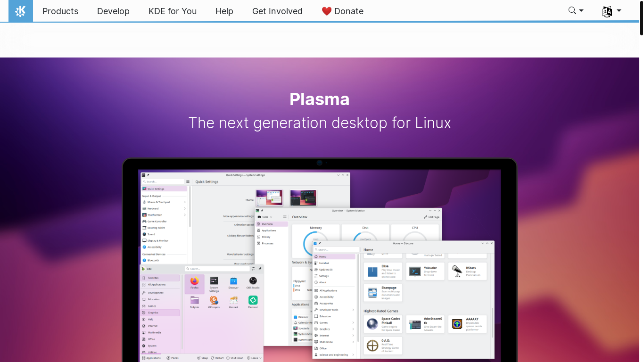Select System category in launcher sidebar
Viewport: 644px width, 362px height.
pyautogui.click(x=160, y=346)
